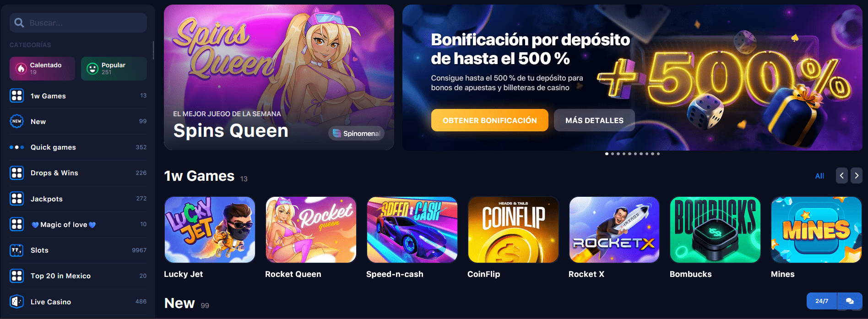This screenshot has height=319, width=868.
Task: Open the live chat bubble icon
Action: tap(850, 301)
